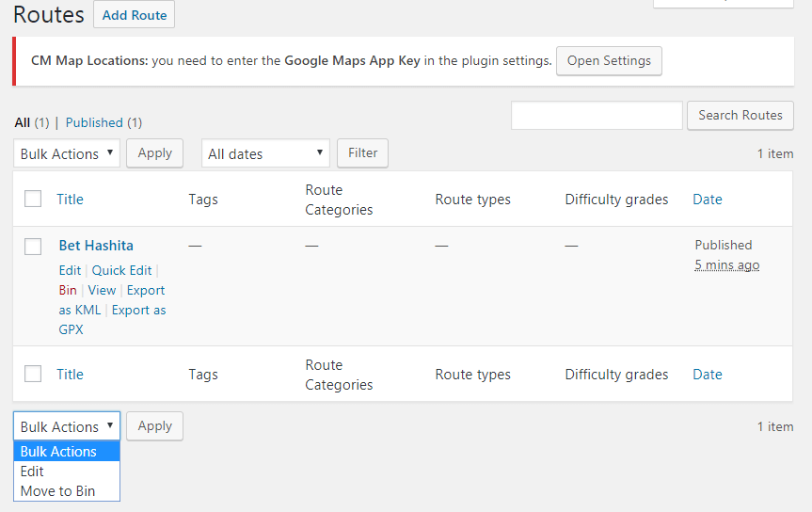Choose Move to Bin option
Screen dimensions: 812x512
[57, 491]
